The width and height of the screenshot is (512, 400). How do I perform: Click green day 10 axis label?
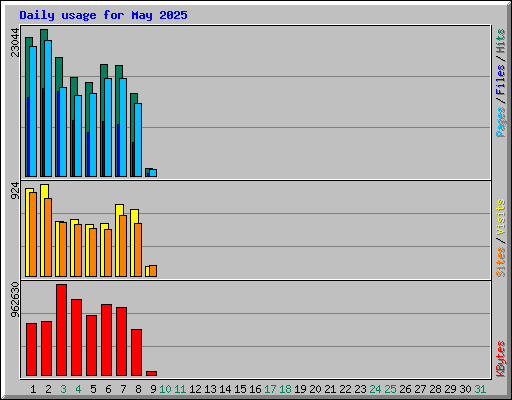[165, 389]
